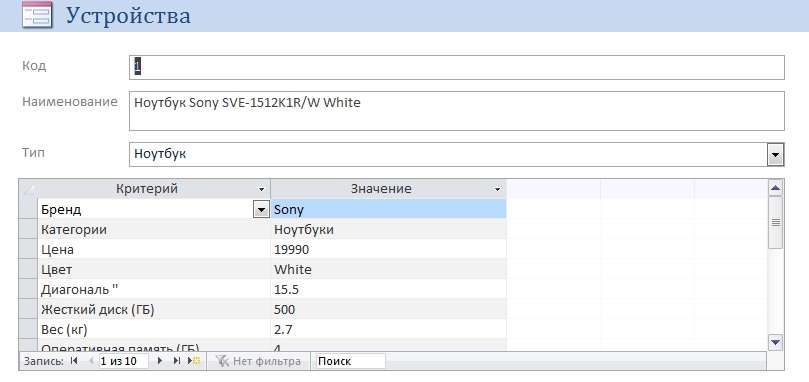The image size is (809, 382).
Task: Go to first record navigation arrow
Action: point(73,361)
